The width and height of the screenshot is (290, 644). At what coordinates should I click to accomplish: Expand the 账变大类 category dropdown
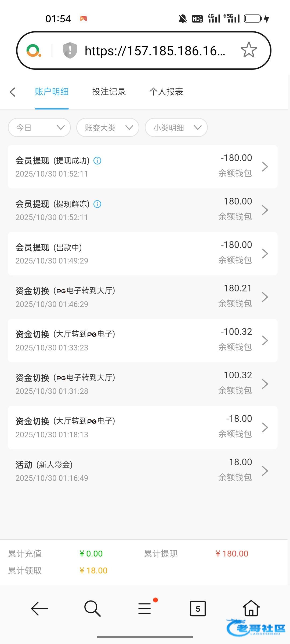[x=108, y=127]
